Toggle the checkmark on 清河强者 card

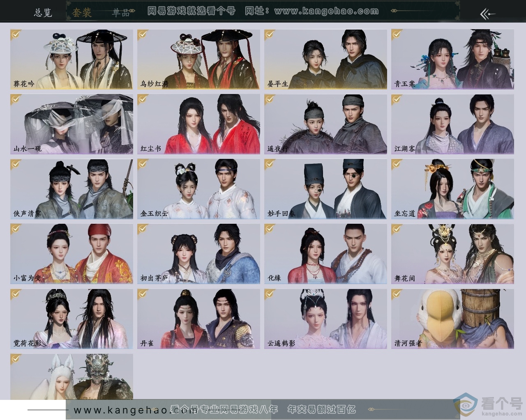[397, 294]
